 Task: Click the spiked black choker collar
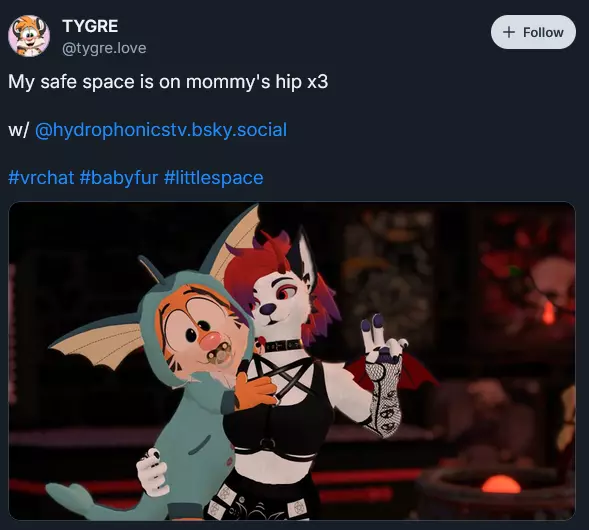[280, 345]
